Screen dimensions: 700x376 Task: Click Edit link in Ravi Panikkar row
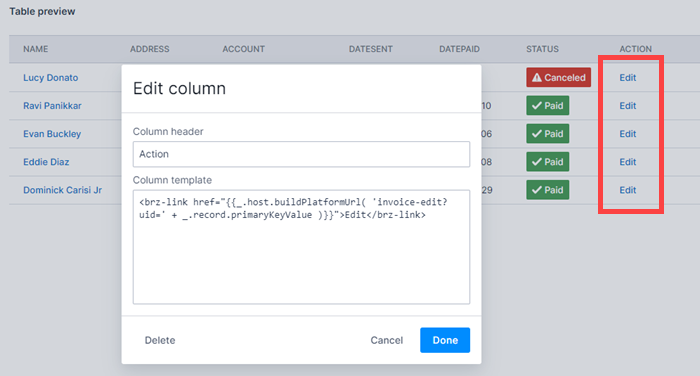click(x=628, y=106)
